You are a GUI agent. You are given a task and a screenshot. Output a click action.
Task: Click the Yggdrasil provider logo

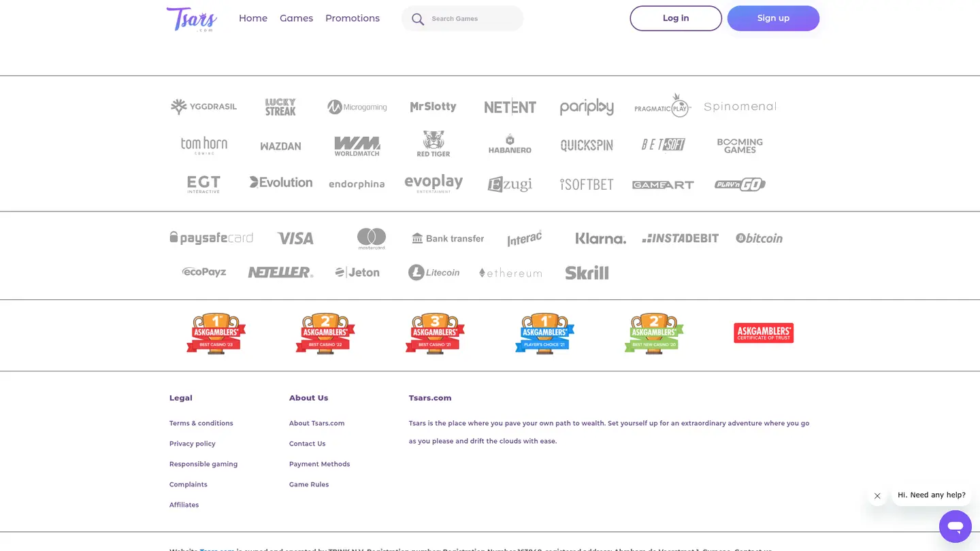(x=203, y=107)
